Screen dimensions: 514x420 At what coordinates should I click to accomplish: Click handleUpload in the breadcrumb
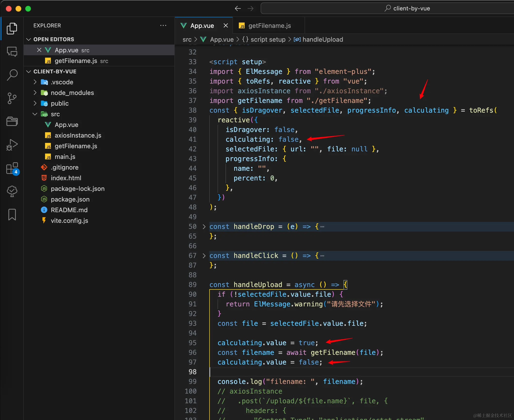click(x=322, y=39)
